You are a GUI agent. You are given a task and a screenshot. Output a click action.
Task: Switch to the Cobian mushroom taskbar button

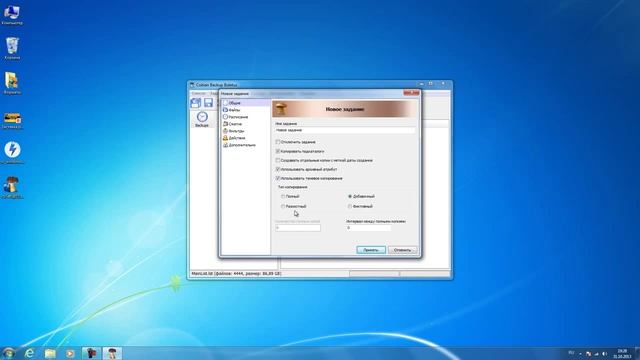pos(112,353)
